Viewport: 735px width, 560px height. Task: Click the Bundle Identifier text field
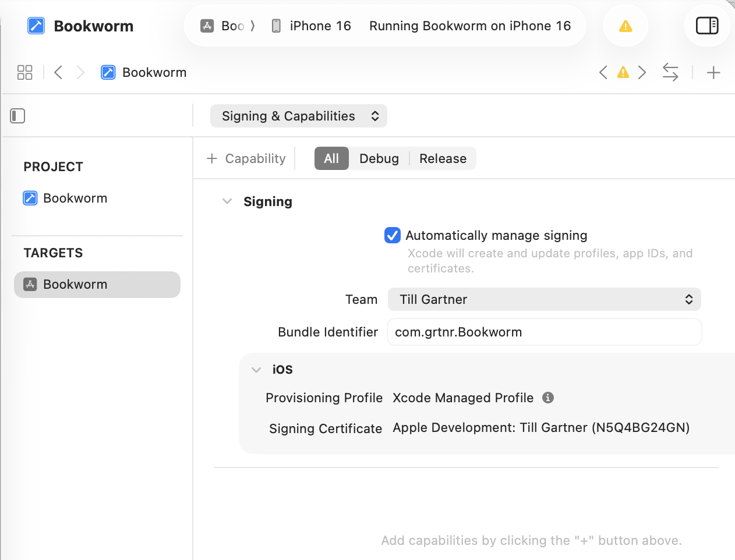coord(544,332)
